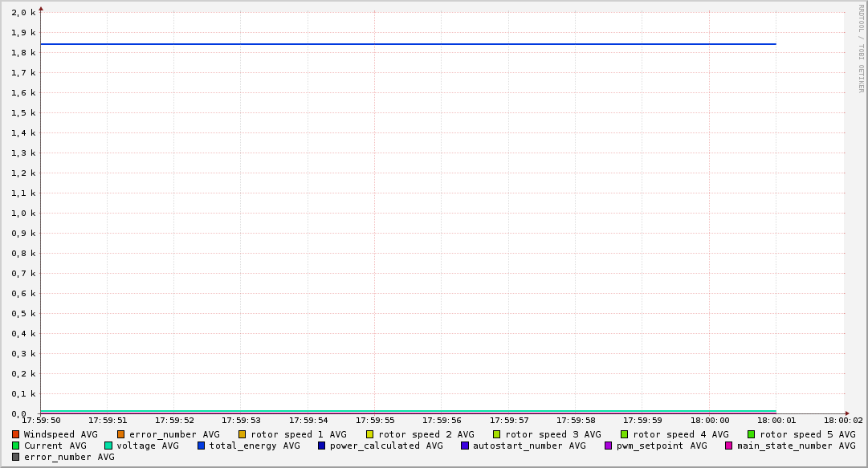Viewport: 868px width, 468px height.
Task: Select the rotor speed 1 AVG color square
Action: click(242, 434)
